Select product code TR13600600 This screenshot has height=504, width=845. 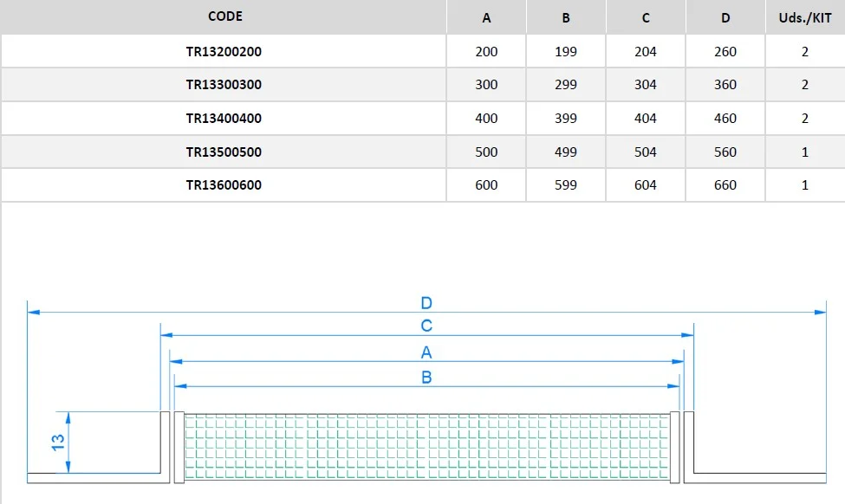(x=224, y=185)
